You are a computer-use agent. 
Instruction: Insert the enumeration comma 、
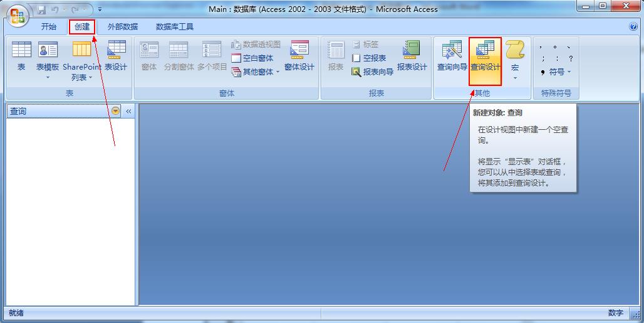pyautogui.click(x=569, y=47)
